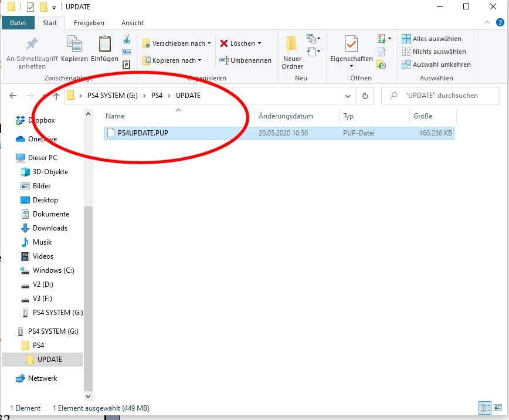Open the Datei menu tab

coord(18,23)
